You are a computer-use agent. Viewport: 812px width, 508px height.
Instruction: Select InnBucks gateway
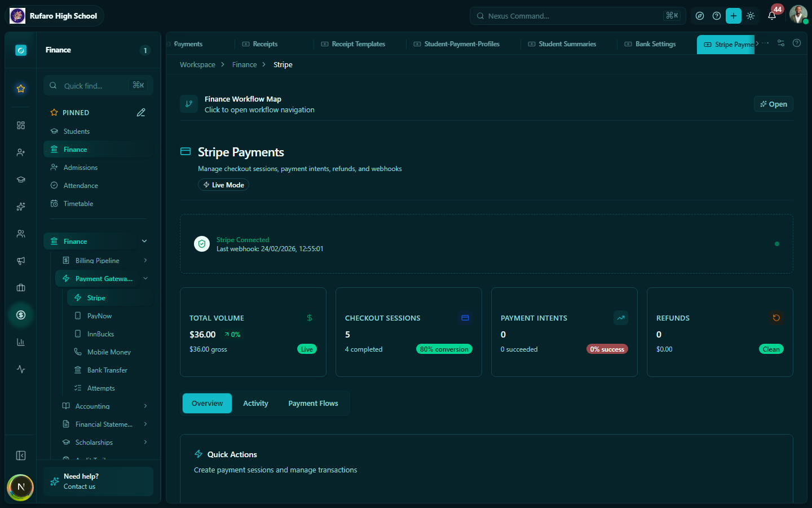pos(110,334)
